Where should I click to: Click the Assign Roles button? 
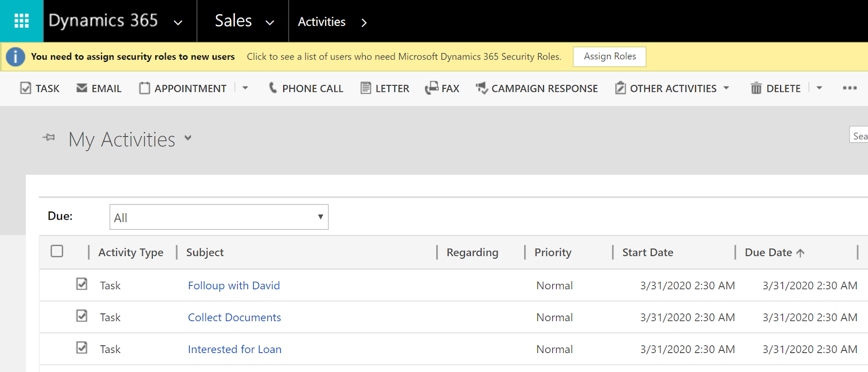coord(610,56)
